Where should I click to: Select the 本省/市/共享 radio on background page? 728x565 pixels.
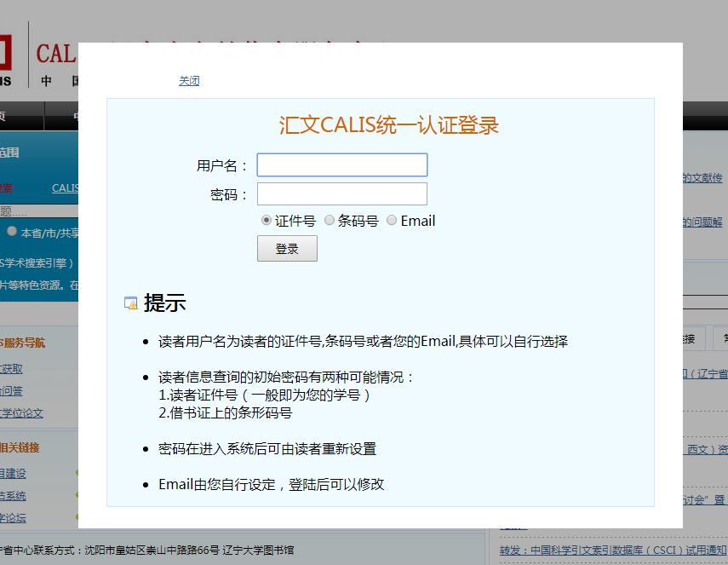[12, 232]
